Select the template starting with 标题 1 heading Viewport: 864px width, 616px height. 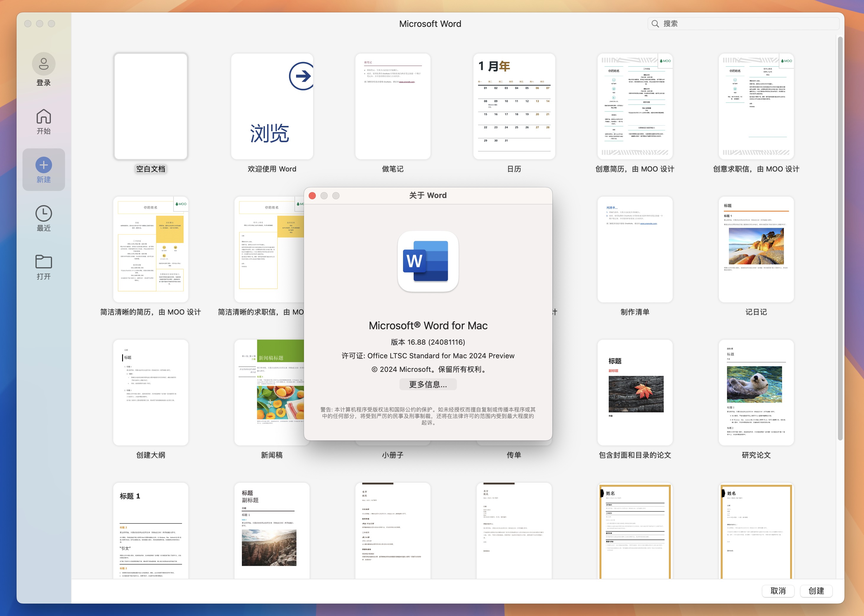pyautogui.click(x=151, y=531)
